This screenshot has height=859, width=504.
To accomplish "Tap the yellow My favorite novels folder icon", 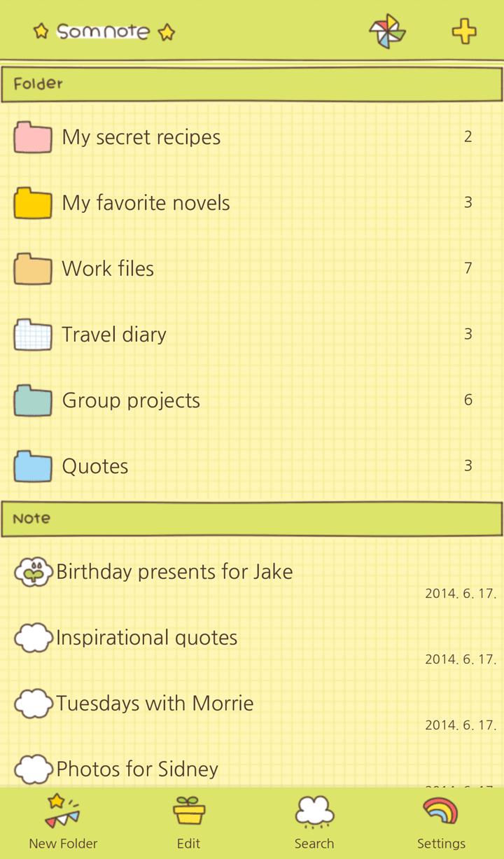I will click(33, 203).
